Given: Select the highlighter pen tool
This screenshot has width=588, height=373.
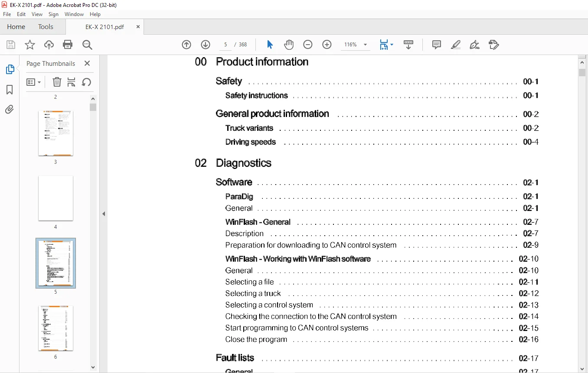Looking at the screenshot, I should (x=455, y=45).
